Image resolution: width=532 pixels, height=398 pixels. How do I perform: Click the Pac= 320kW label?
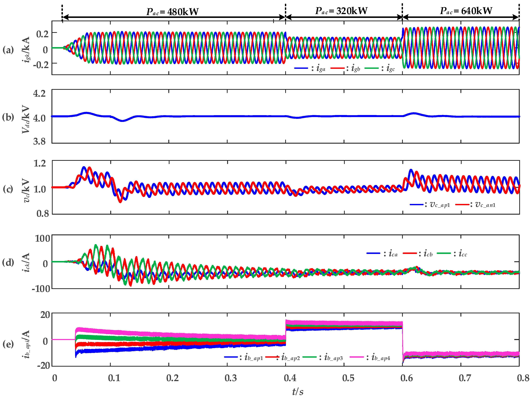click(341, 11)
